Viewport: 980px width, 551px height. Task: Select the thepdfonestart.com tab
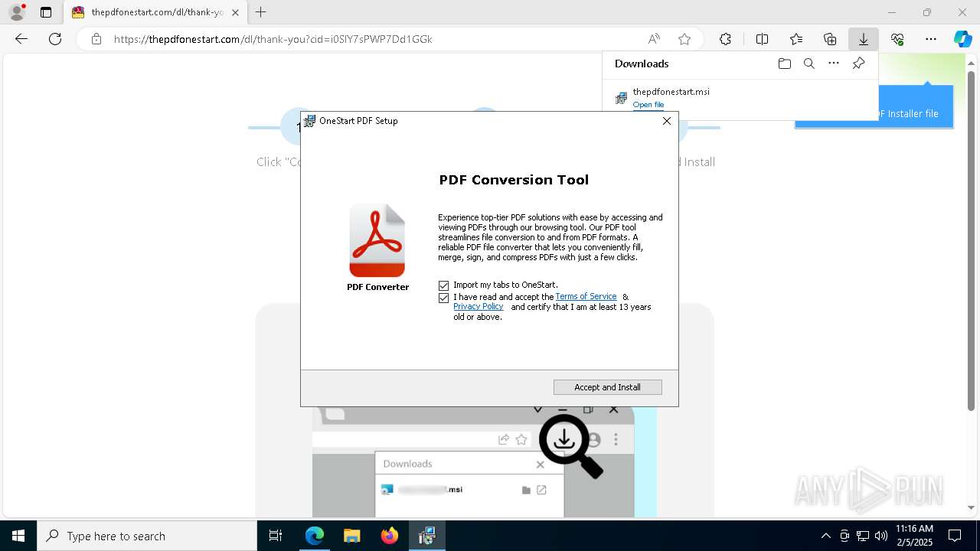pos(155,12)
